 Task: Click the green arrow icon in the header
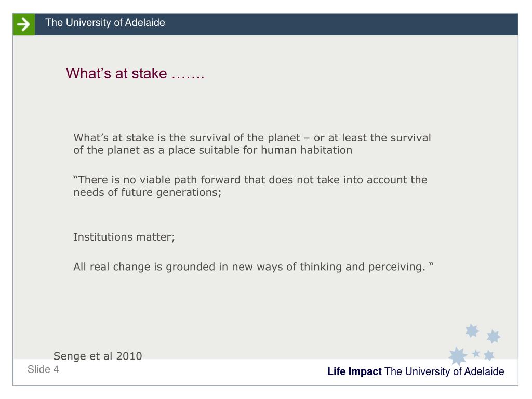pyautogui.click(x=24, y=24)
